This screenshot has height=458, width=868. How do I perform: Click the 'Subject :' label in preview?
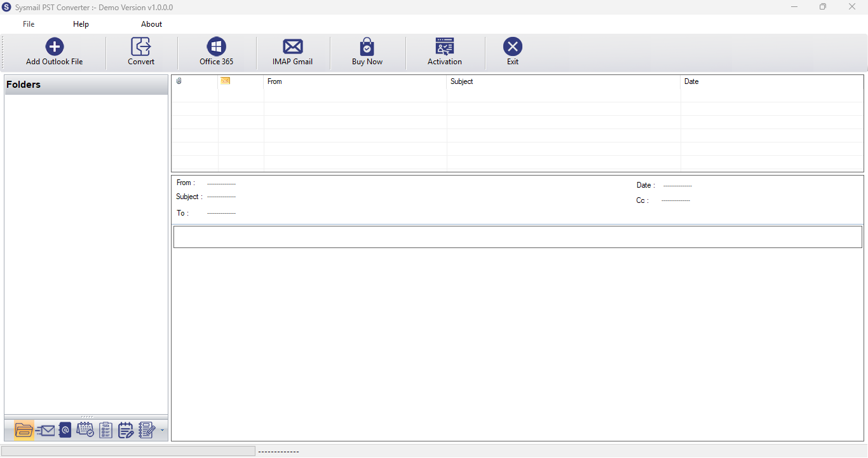189,197
